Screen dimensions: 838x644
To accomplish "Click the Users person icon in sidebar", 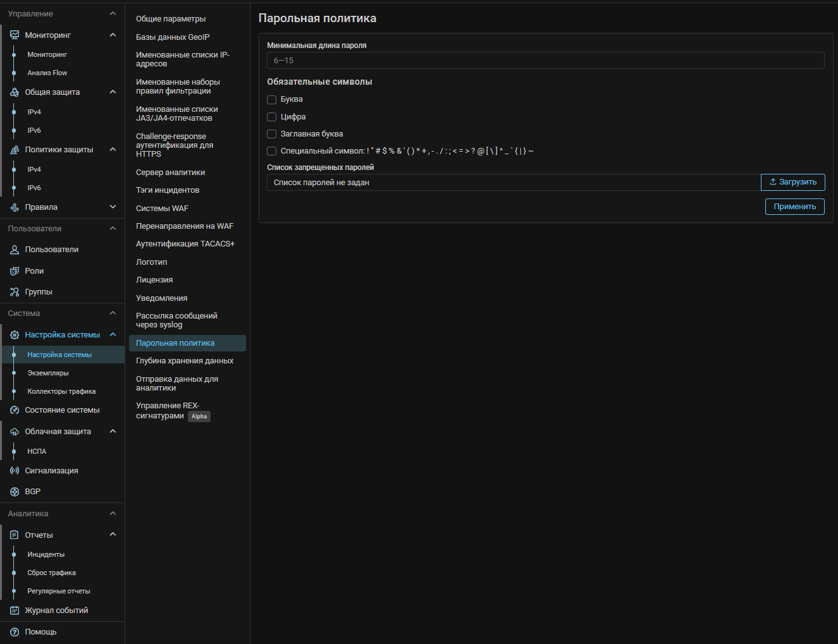I will [x=15, y=250].
